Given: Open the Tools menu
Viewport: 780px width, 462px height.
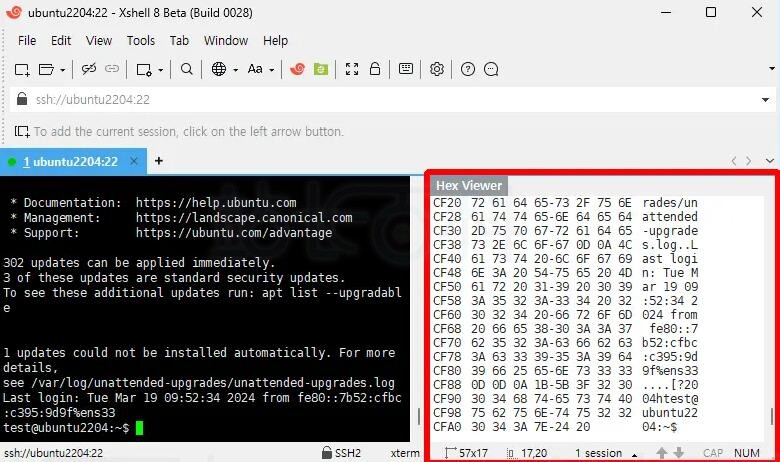Looking at the screenshot, I should pyautogui.click(x=141, y=41).
